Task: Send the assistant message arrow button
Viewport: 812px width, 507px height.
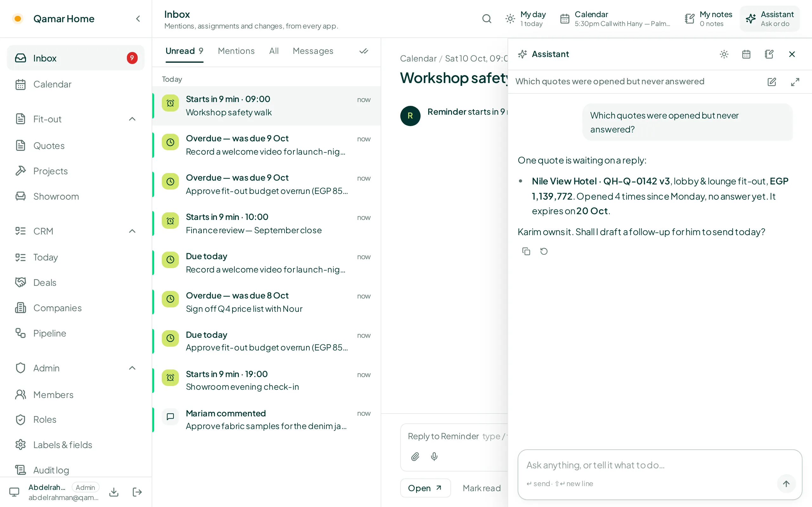Action: click(x=786, y=484)
